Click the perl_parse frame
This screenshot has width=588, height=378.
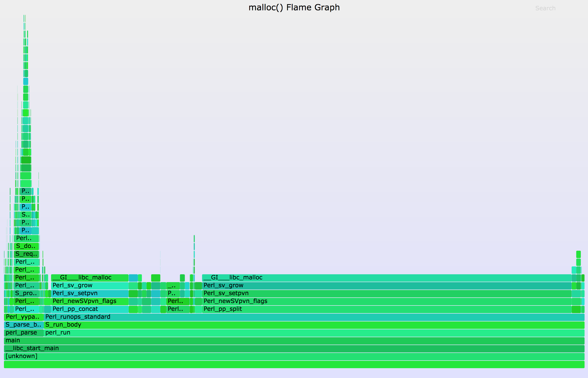coord(24,333)
